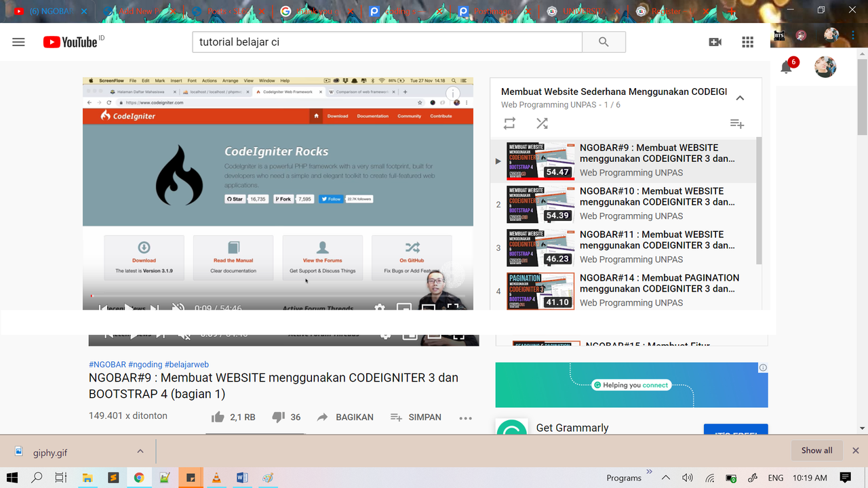The width and height of the screenshot is (868, 488).
Task: Save video using SIMPAN
Action: 416,418
